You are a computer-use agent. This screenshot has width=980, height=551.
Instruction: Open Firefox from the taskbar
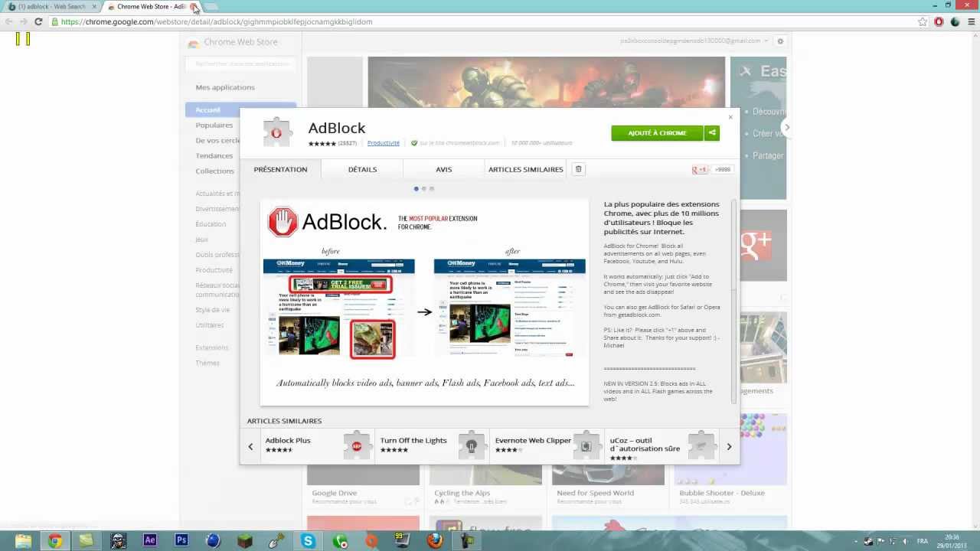[434, 541]
